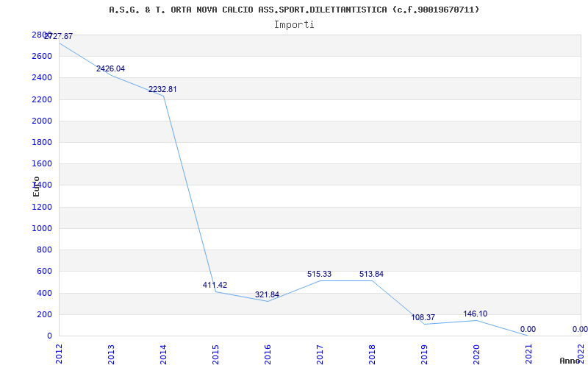Screen dimensions: 588x368
Task: Click the 2016 x-axis year label
Action: (x=268, y=353)
